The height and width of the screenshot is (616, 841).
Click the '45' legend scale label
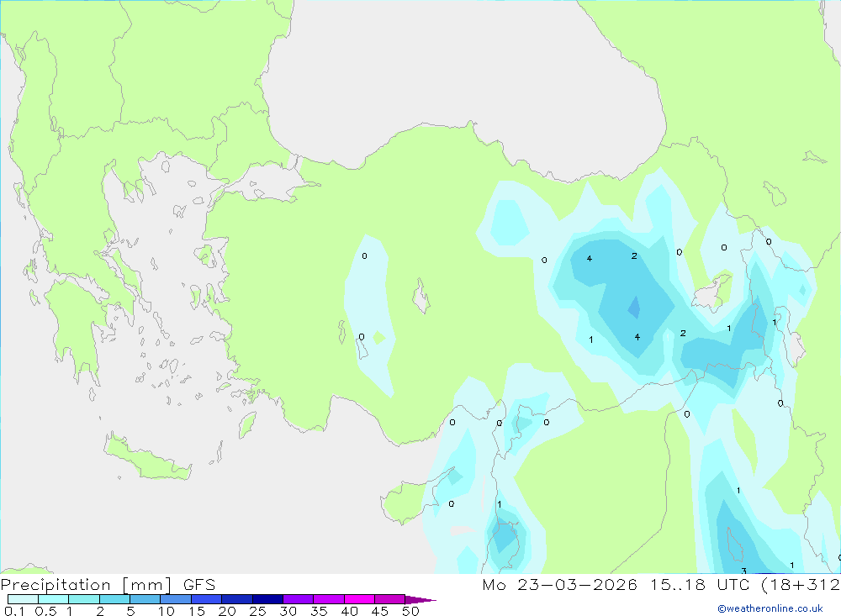click(380, 611)
